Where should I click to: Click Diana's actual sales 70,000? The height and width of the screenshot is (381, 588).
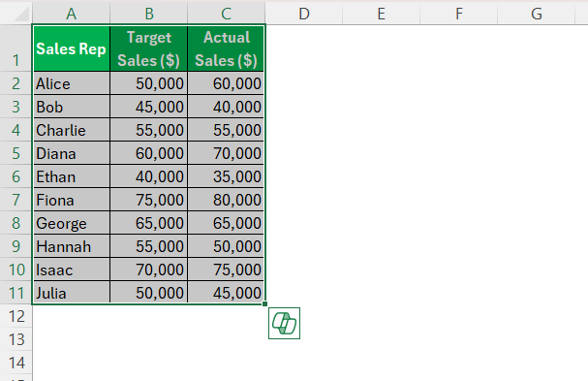coord(226,153)
